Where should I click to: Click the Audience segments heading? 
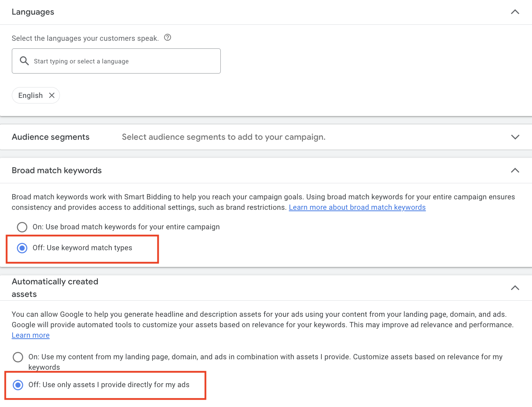pyautogui.click(x=51, y=137)
